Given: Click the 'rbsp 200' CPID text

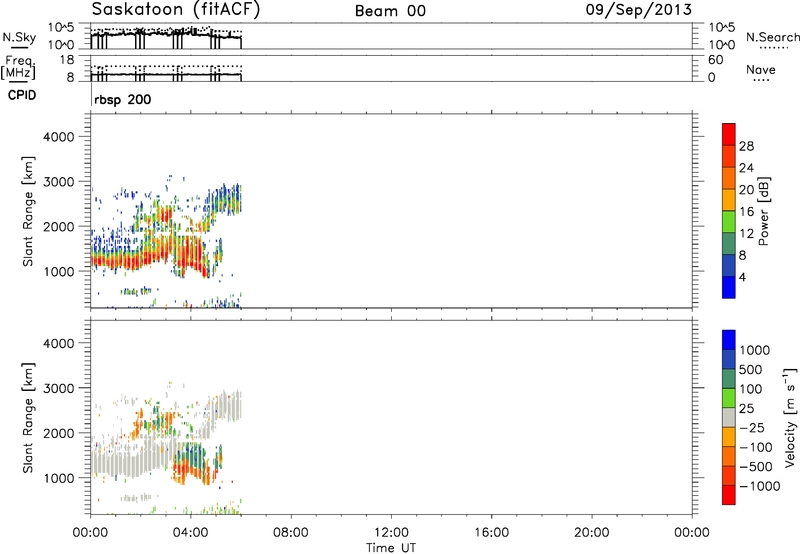Looking at the screenshot, I should tap(122, 99).
